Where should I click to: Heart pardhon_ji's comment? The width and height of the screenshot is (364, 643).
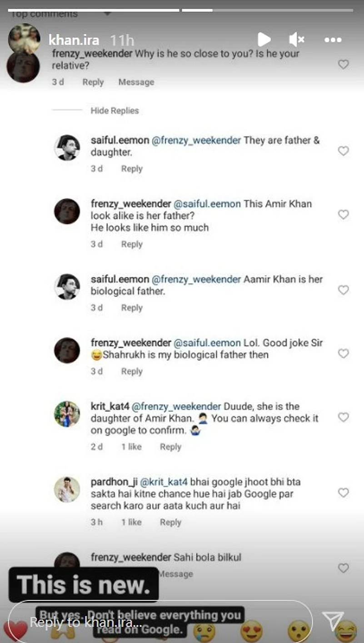[x=344, y=492]
